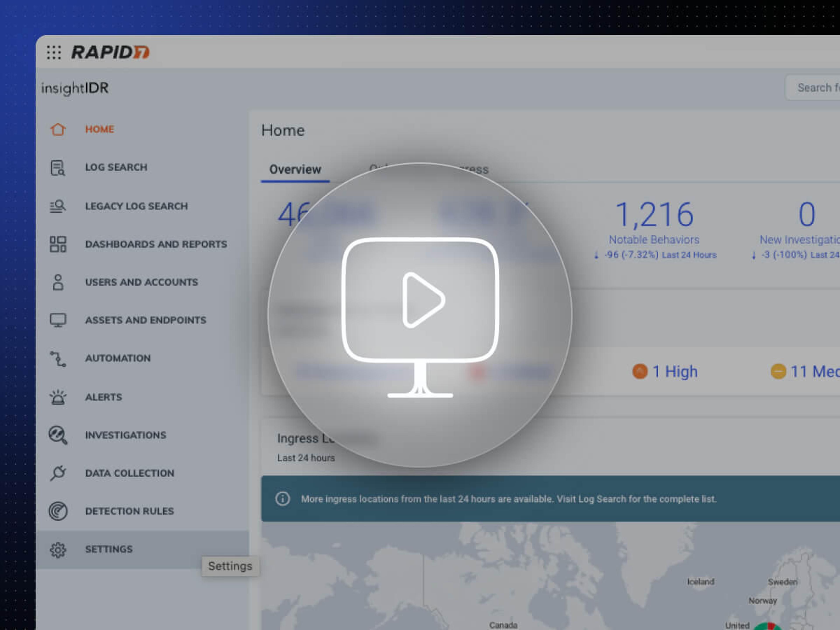Click the 11 Medium alerts link

tap(815, 371)
